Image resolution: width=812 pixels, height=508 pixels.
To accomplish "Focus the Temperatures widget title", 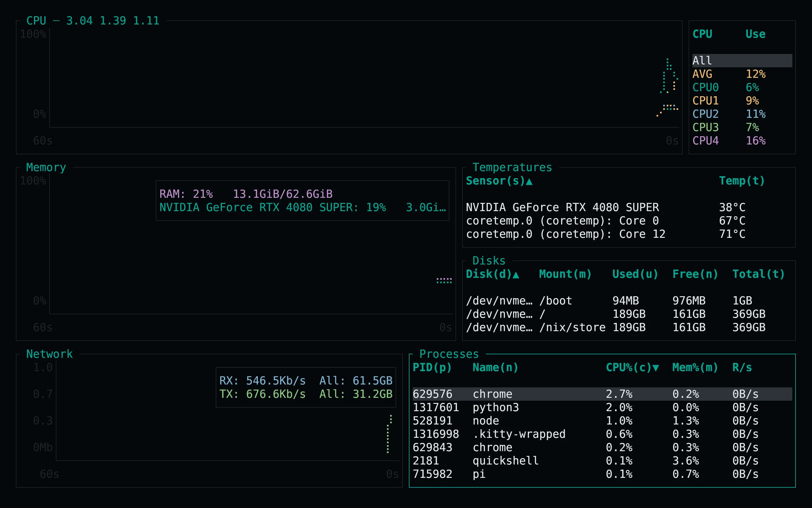I will 512,167.
